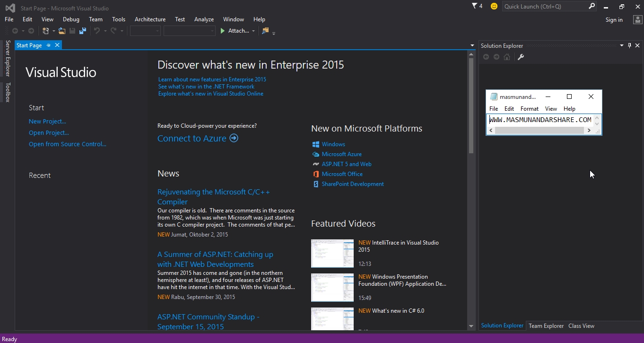
Task: Close the Start Page tab
Action: (57, 45)
